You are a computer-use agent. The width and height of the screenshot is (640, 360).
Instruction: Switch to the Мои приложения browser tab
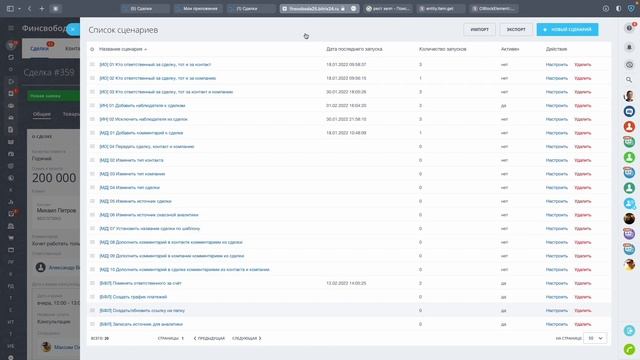tap(198, 8)
